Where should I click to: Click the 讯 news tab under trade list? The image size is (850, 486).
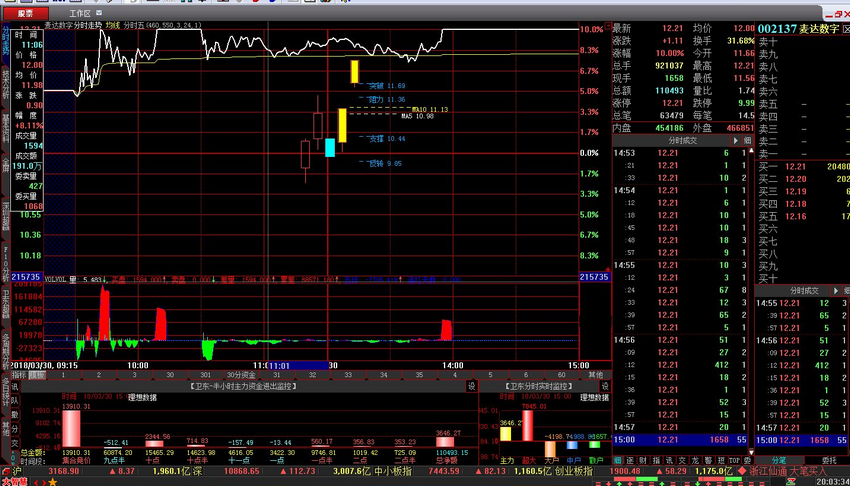[x=669, y=460]
